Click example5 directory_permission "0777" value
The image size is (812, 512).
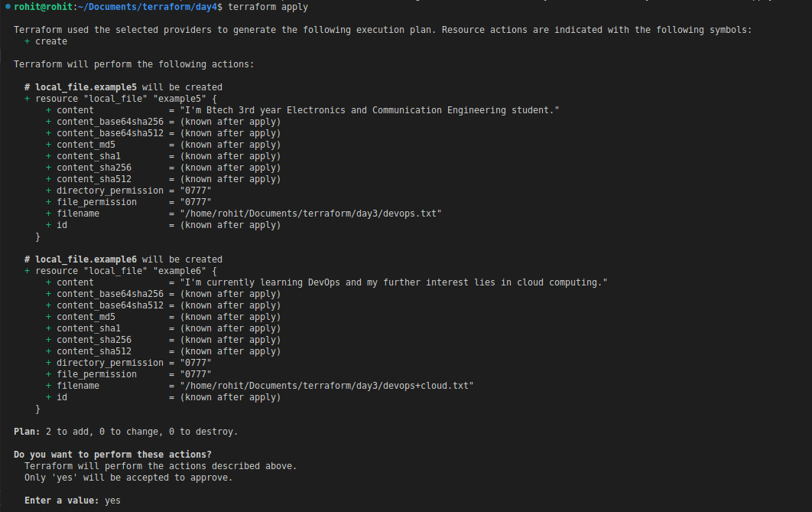pos(196,191)
